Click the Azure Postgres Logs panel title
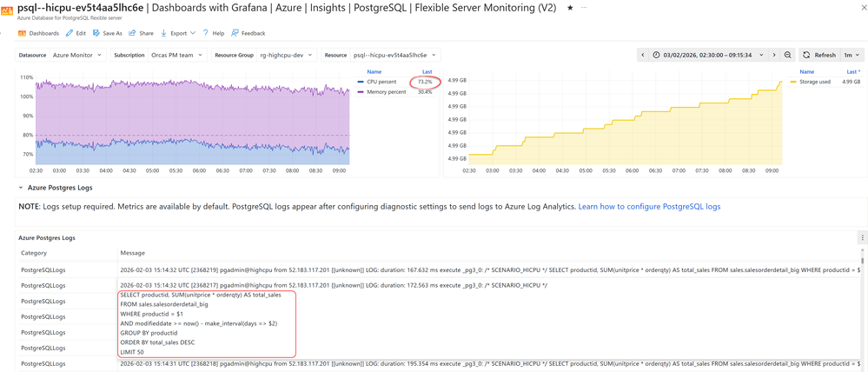This screenshot has width=868, height=372. (47, 237)
